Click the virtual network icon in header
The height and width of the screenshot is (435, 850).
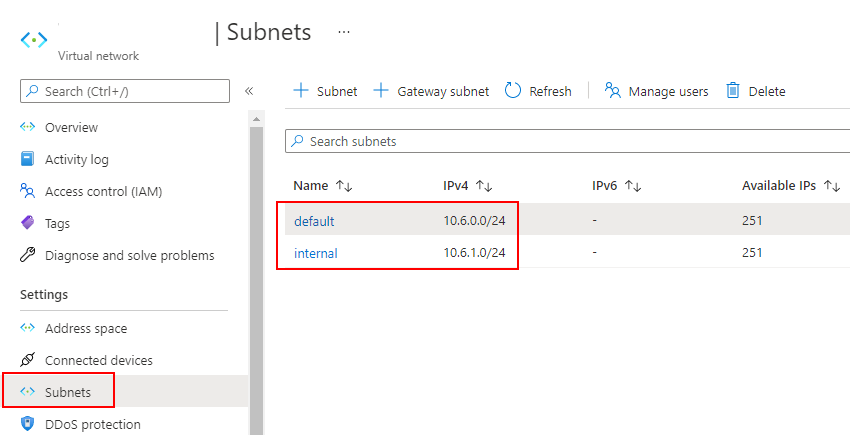(x=34, y=40)
